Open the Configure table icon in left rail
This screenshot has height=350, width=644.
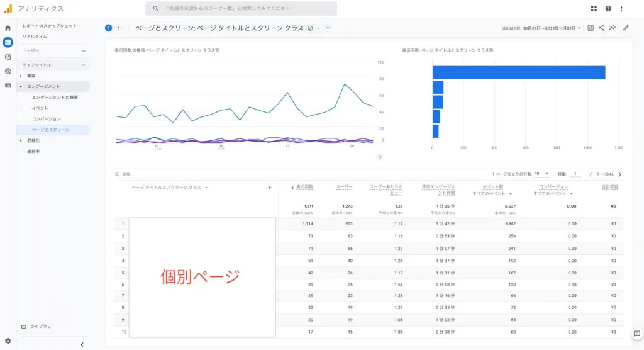(x=8, y=86)
